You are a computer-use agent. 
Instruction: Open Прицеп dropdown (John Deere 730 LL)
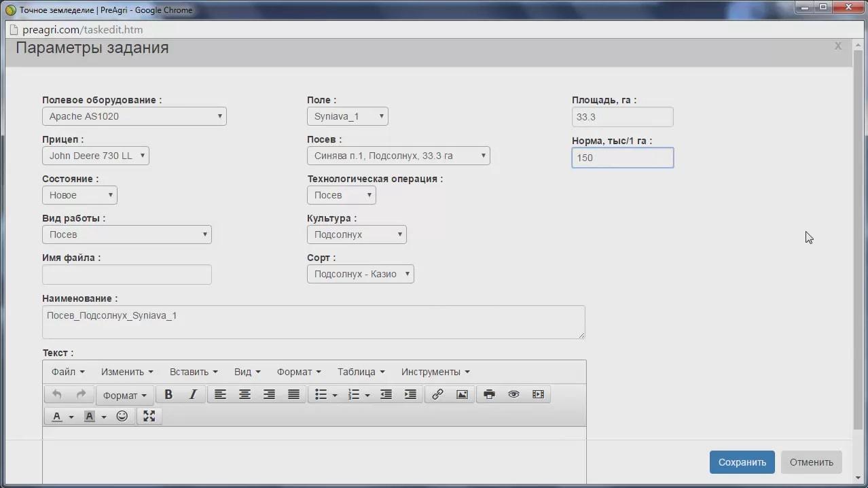(x=96, y=156)
